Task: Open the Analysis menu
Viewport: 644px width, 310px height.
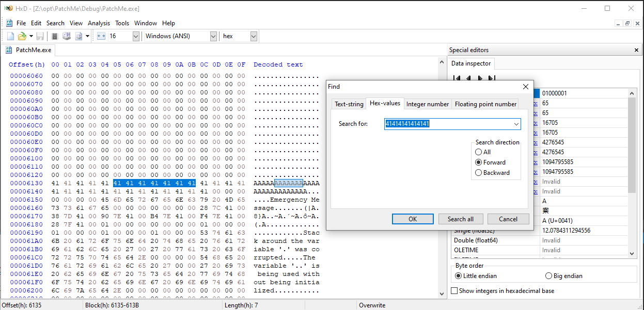Action: click(x=99, y=23)
